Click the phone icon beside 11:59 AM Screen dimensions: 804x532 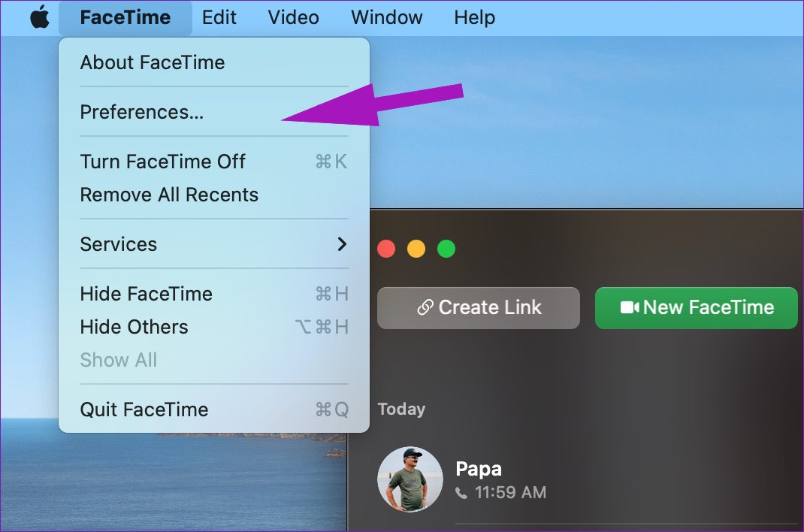461,493
